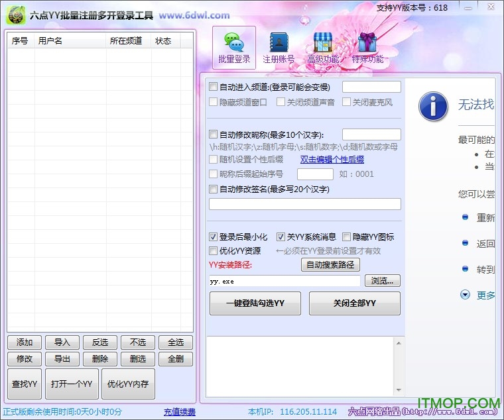Click the signature text input field
Viewport: 504px width, 420px height.
304,204
